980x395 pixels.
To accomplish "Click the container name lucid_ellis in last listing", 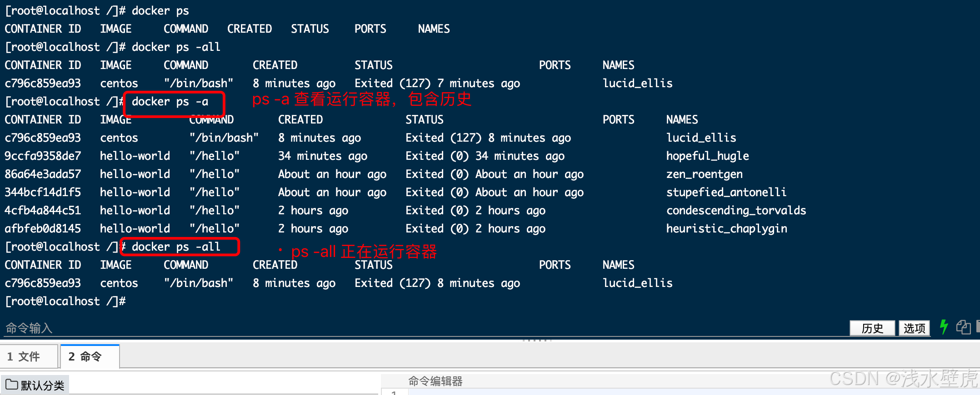I will [637, 283].
